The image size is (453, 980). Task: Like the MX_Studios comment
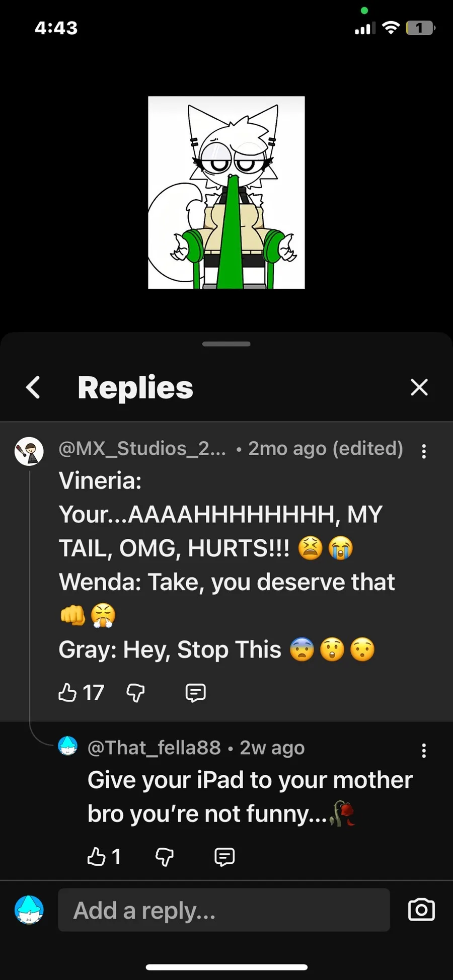(x=67, y=693)
